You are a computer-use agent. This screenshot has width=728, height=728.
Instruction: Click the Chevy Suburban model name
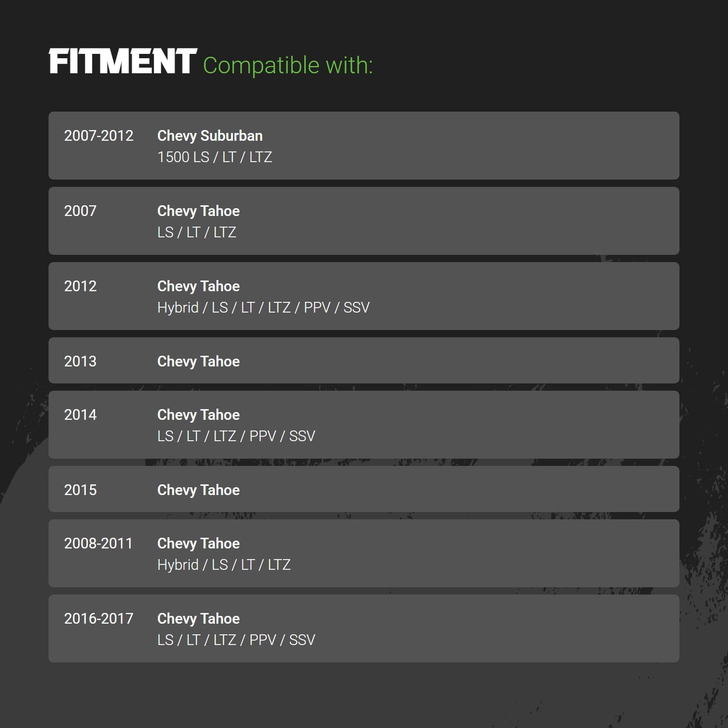pos(210,136)
